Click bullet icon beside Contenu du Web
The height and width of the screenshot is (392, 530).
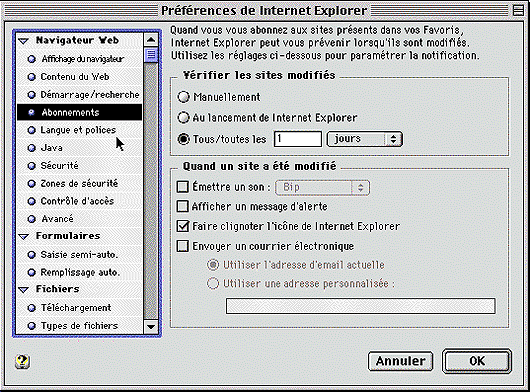click(x=31, y=77)
